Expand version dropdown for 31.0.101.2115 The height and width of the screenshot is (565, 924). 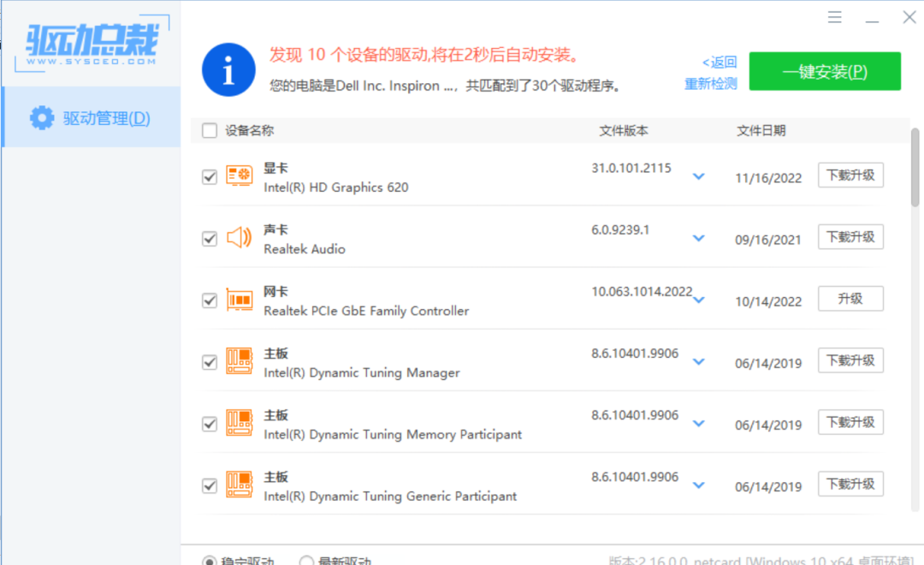point(699,176)
